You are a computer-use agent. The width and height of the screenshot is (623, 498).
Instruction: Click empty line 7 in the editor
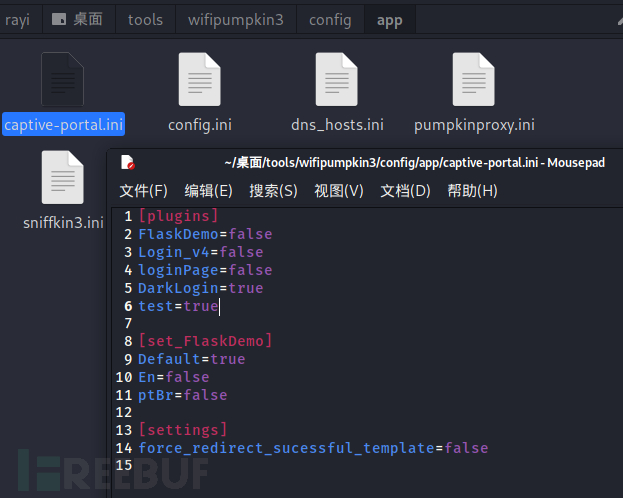[366, 323]
